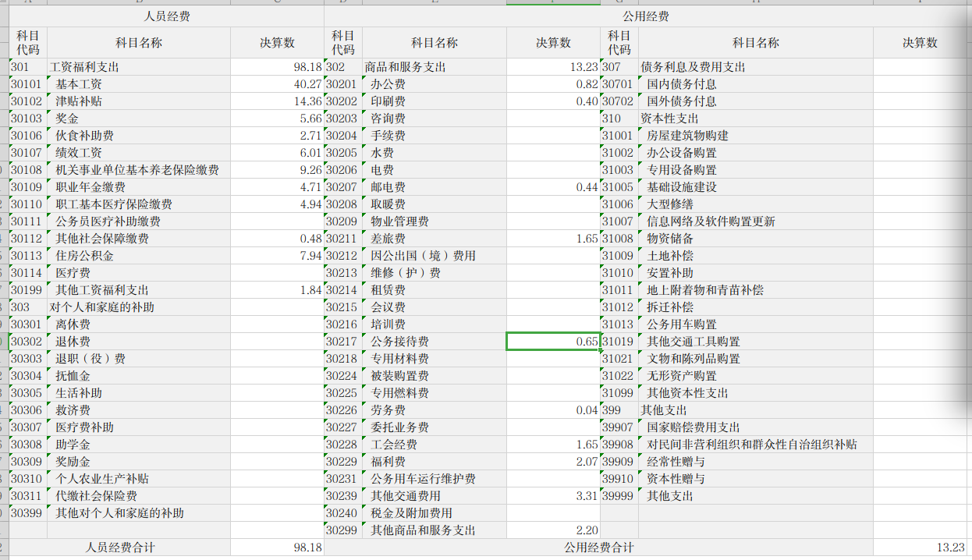Select the 人员经费 merged header cell
This screenshot has width=972, height=560.
click(x=166, y=16)
